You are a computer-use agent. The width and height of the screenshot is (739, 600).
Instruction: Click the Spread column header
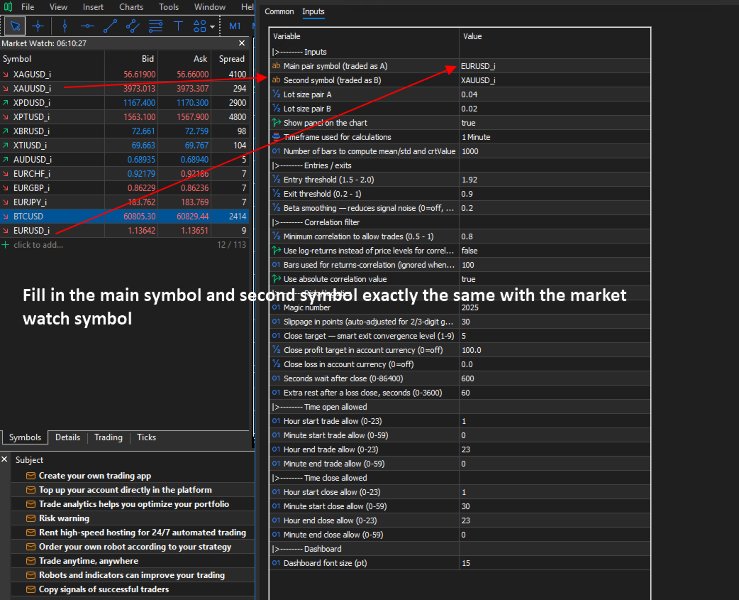(x=231, y=59)
